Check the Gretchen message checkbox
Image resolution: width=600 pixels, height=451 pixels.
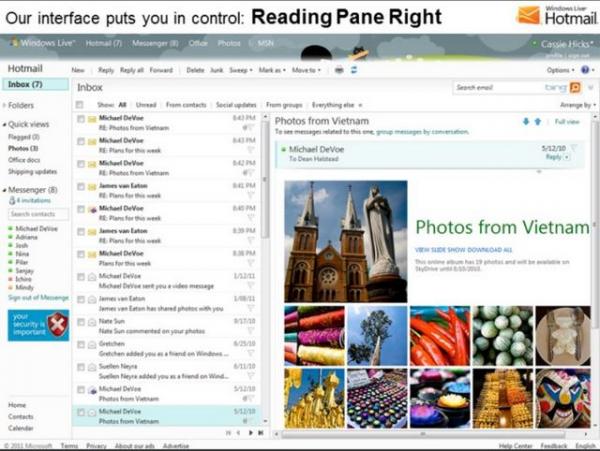[x=81, y=345]
